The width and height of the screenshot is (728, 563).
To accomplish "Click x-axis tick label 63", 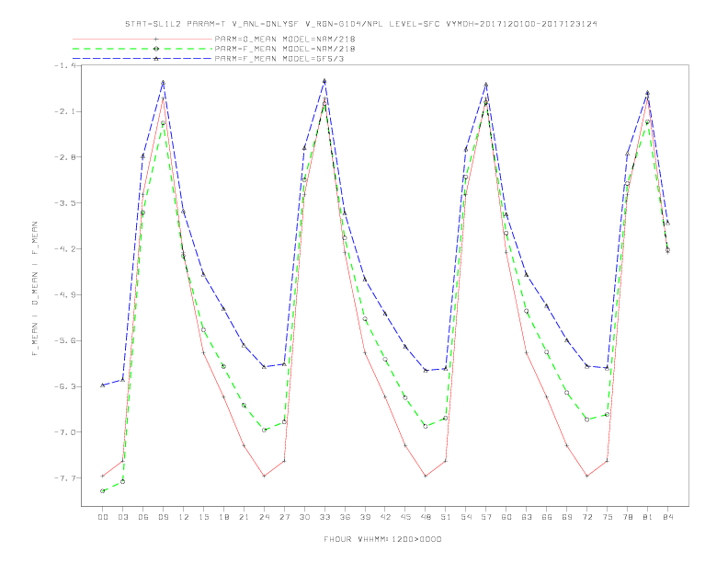I will pyautogui.click(x=527, y=517).
